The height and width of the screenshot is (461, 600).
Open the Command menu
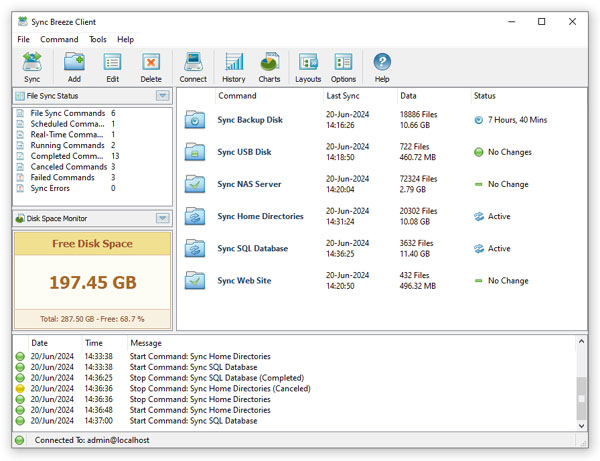tap(59, 39)
